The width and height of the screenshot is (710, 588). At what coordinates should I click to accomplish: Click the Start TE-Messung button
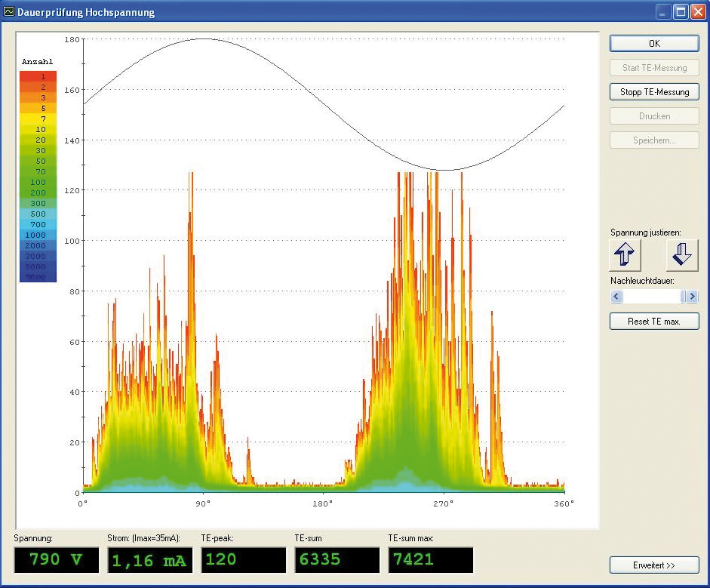653,67
